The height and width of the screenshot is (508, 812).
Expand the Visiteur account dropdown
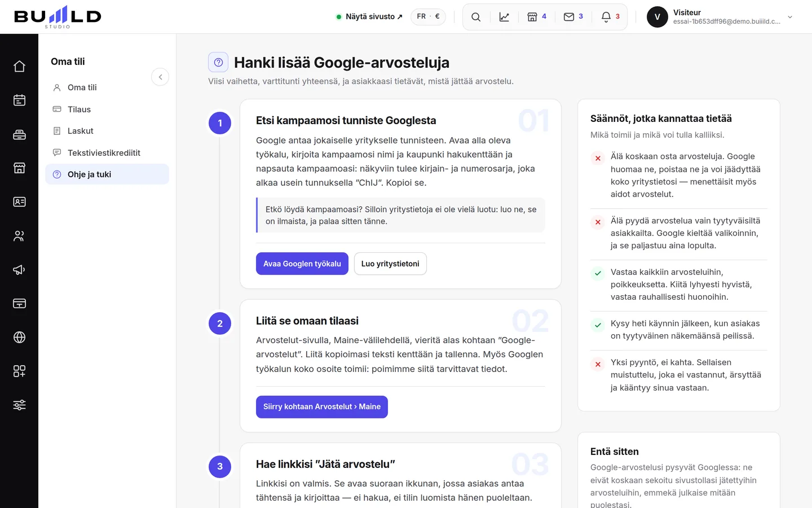pyautogui.click(x=790, y=17)
